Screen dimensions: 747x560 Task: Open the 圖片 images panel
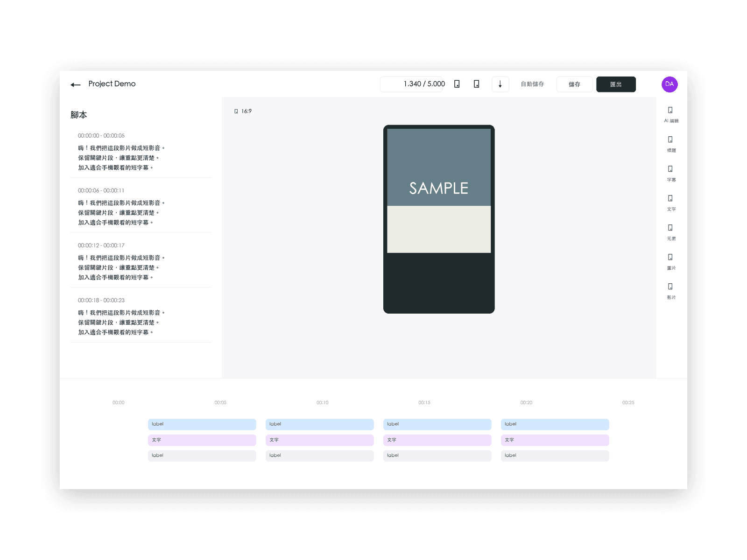pyautogui.click(x=671, y=261)
